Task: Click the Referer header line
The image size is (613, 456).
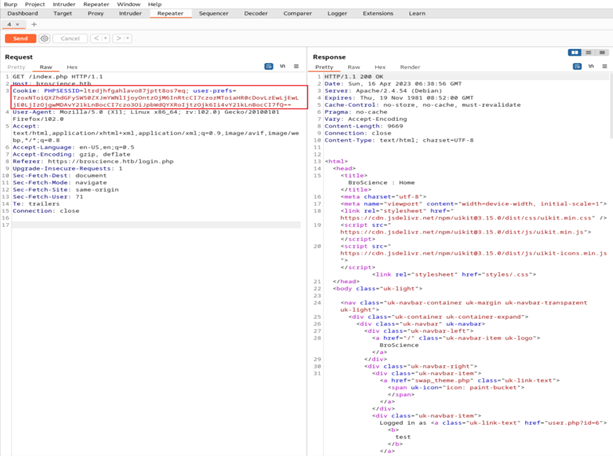Action: point(93,161)
